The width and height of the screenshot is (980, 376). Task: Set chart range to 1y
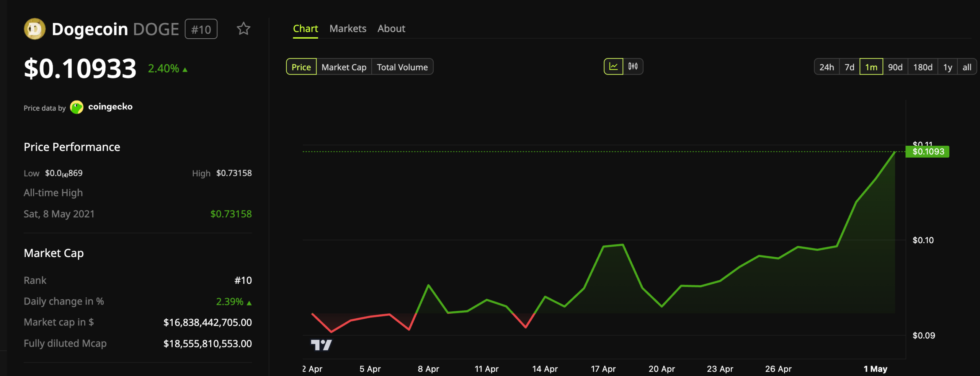(x=947, y=67)
